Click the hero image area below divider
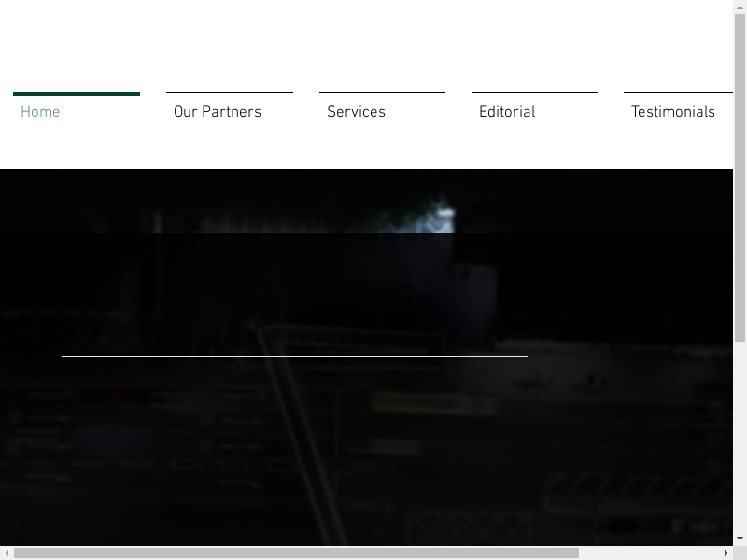 (x=373, y=448)
